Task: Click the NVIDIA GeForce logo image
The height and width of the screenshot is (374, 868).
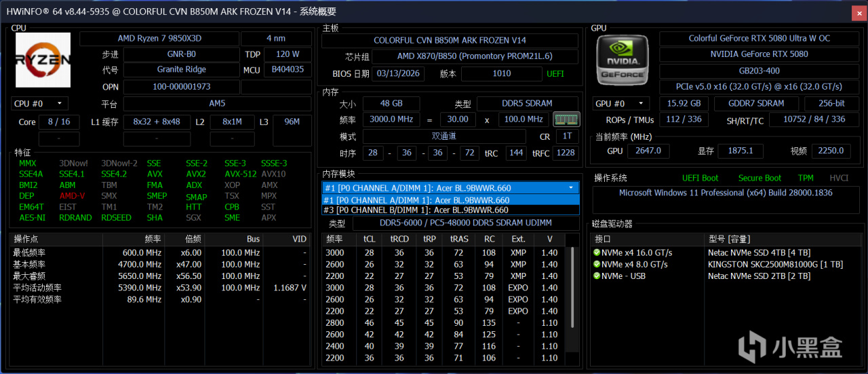Action: click(623, 60)
